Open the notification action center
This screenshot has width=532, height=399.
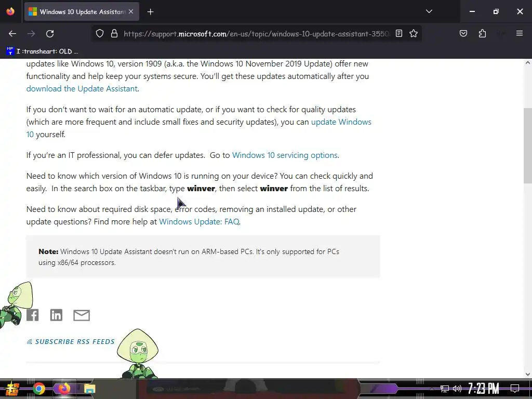pyautogui.click(x=515, y=388)
